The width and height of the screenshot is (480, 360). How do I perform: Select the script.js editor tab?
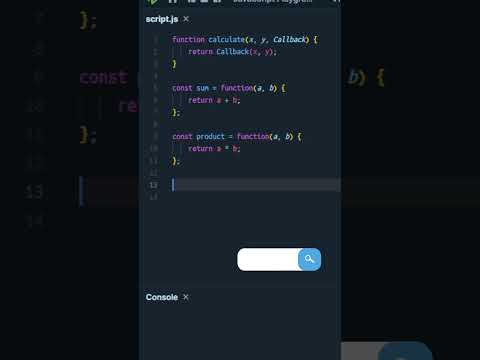[x=162, y=19]
